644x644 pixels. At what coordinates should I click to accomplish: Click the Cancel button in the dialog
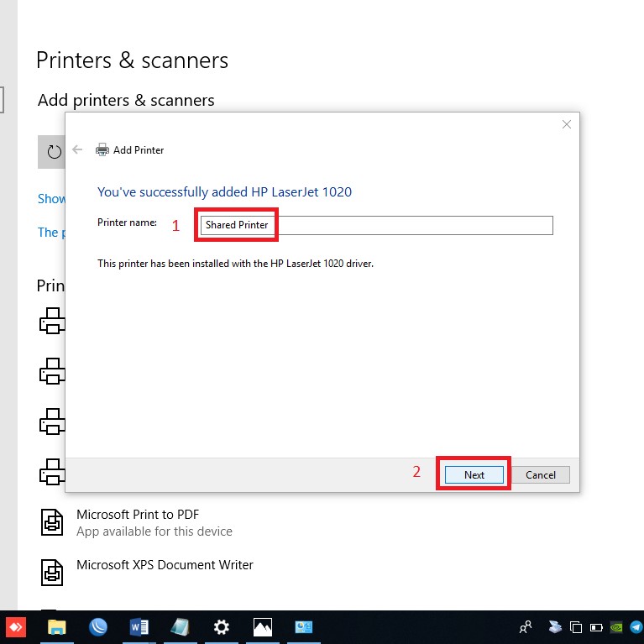point(540,474)
